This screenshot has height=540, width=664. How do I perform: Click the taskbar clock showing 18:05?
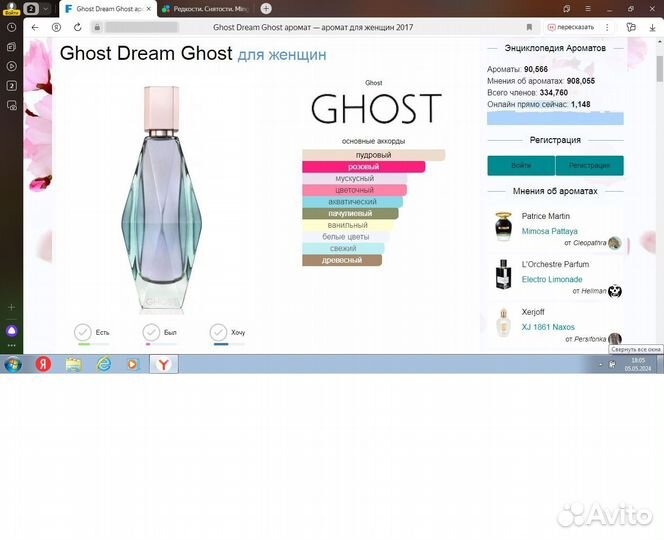click(638, 365)
